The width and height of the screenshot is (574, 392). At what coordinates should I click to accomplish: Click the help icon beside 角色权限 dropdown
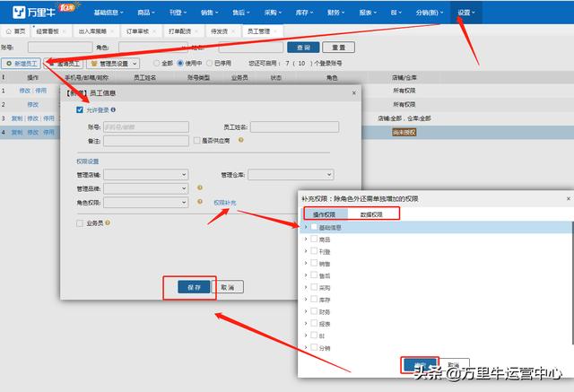point(200,202)
